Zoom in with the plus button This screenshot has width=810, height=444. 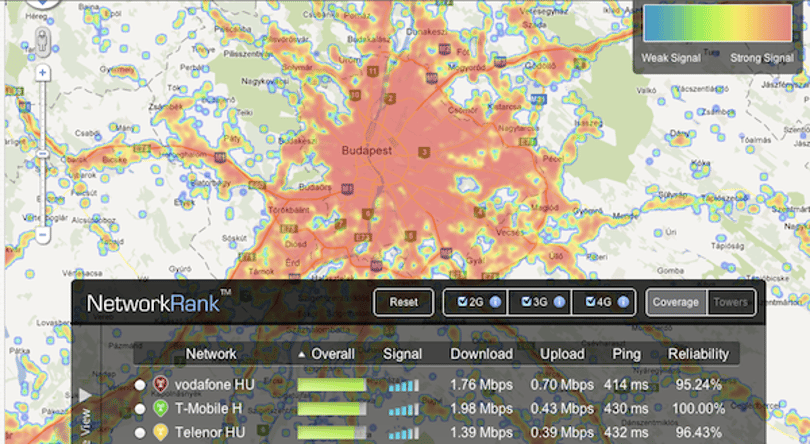[x=42, y=73]
